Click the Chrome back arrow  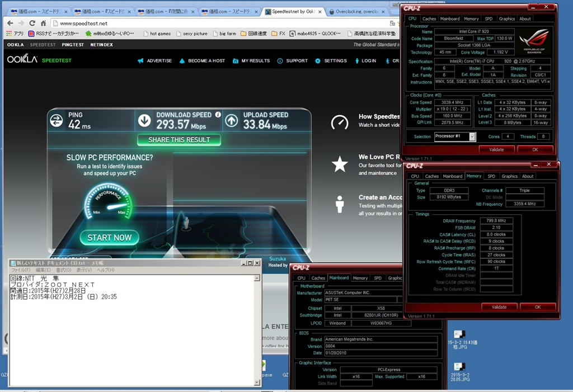(10, 23)
